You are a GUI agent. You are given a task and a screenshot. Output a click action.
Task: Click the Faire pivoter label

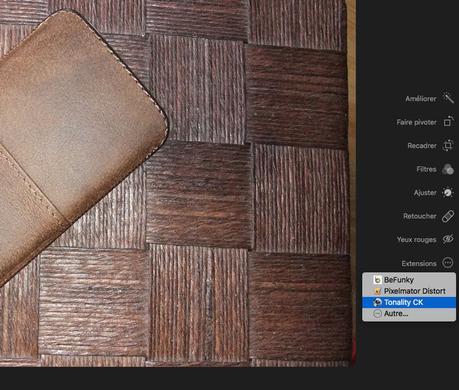(x=416, y=122)
